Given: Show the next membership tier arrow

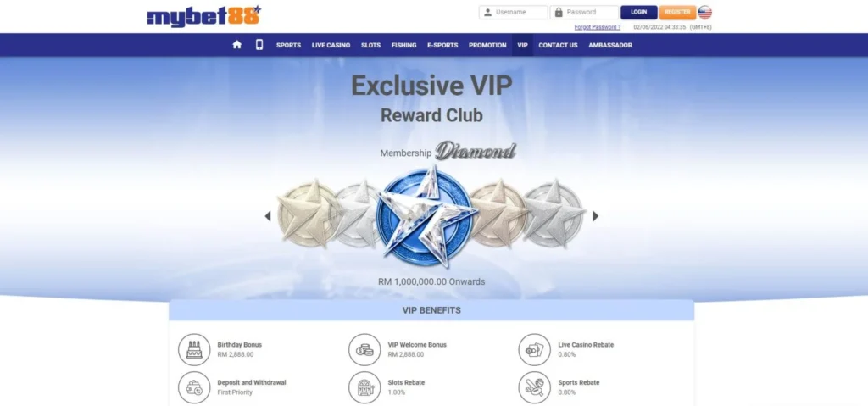Looking at the screenshot, I should 596,216.
